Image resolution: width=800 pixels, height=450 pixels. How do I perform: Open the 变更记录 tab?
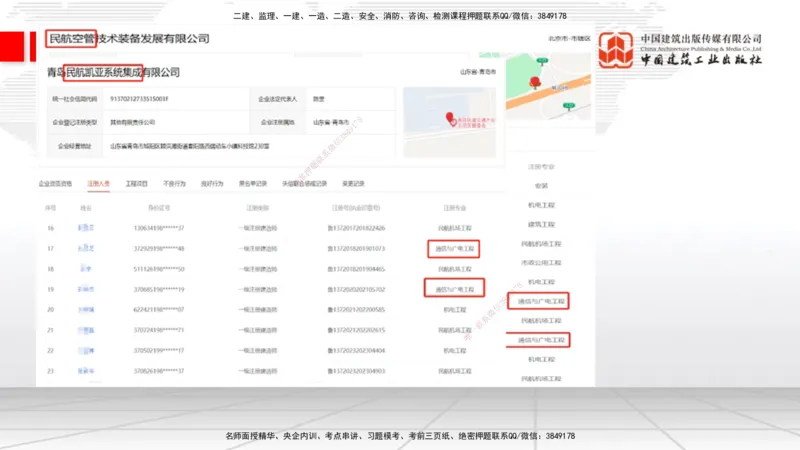pyautogui.click(x=353, y=184)
